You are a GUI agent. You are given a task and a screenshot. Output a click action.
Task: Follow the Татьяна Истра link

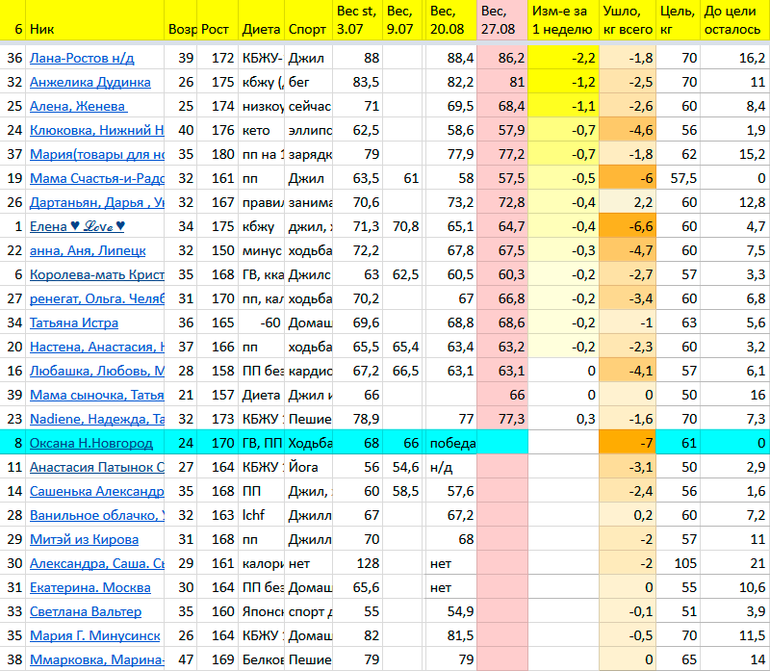(74, 323)
